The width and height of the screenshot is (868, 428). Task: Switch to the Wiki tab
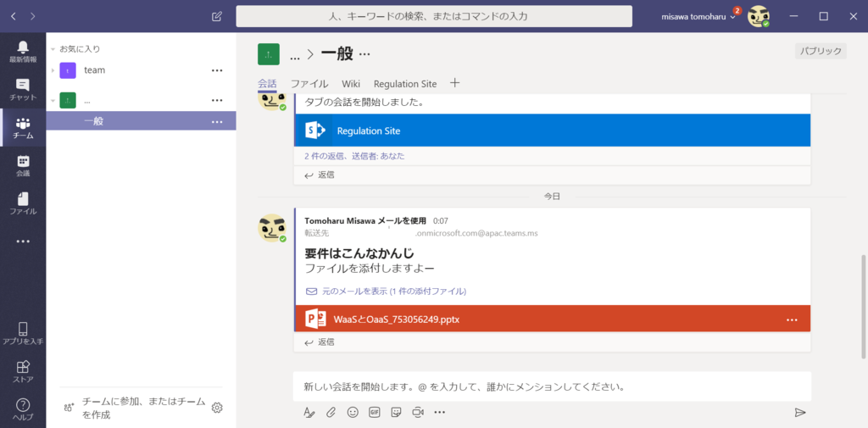(x=351, y=84)
